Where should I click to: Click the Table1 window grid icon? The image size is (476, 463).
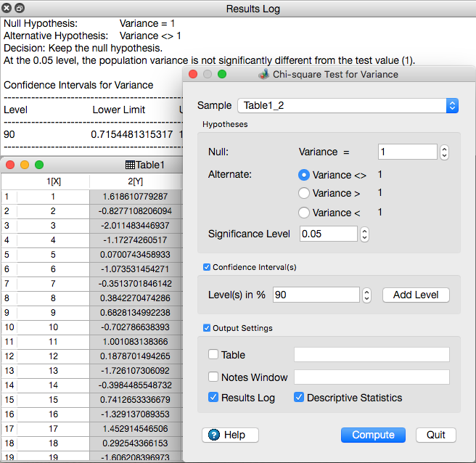pos(130,165)
